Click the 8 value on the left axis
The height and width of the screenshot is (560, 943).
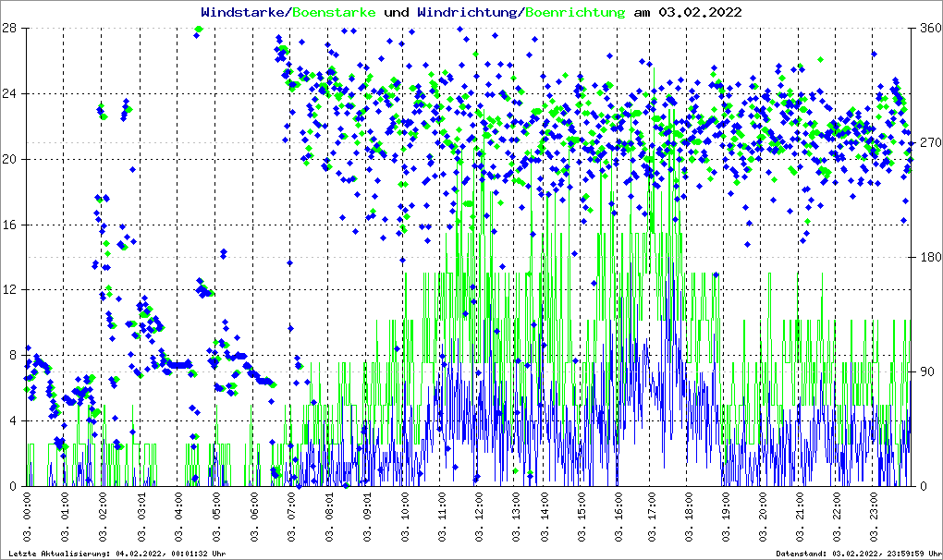pyautogui.click(x=13, y=355)
